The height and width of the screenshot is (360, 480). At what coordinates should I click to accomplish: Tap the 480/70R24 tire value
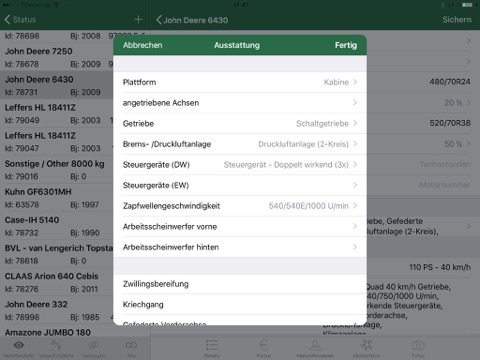pos(450,82)
